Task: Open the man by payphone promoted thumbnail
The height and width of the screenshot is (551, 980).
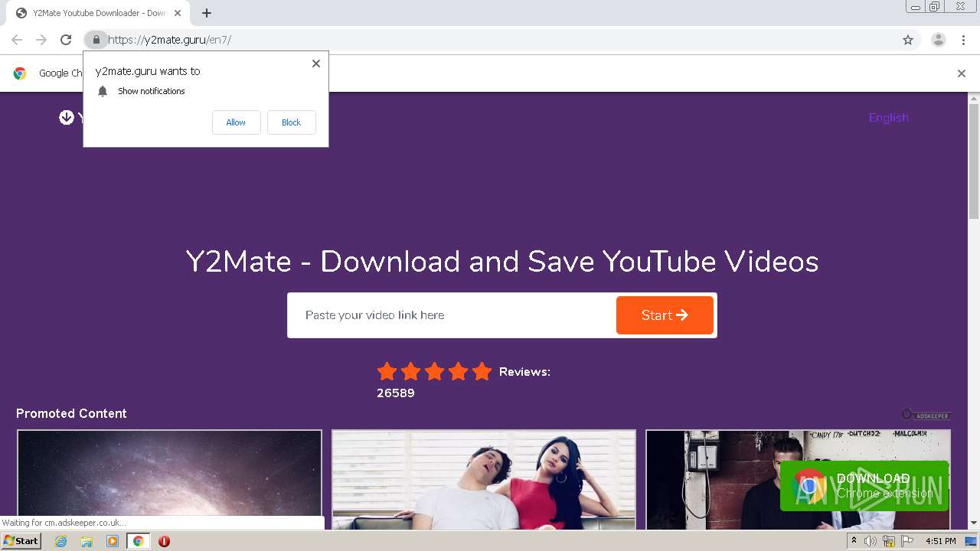Action: [x=798, y=480]
